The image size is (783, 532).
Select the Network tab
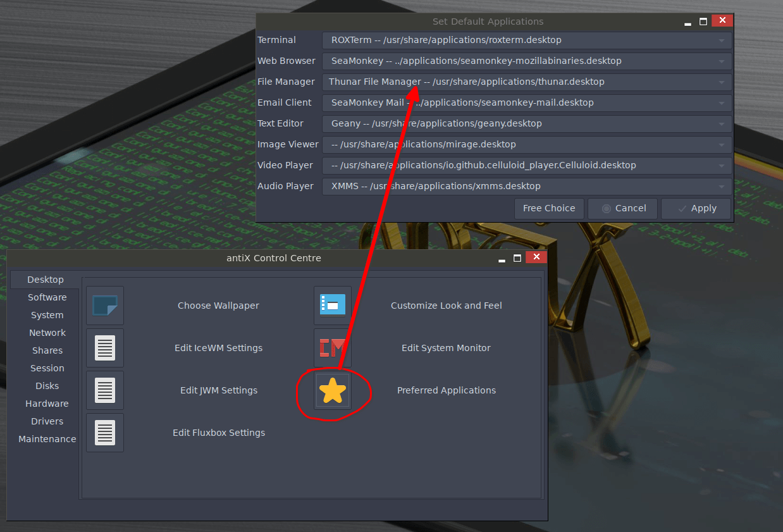point(47,333)
